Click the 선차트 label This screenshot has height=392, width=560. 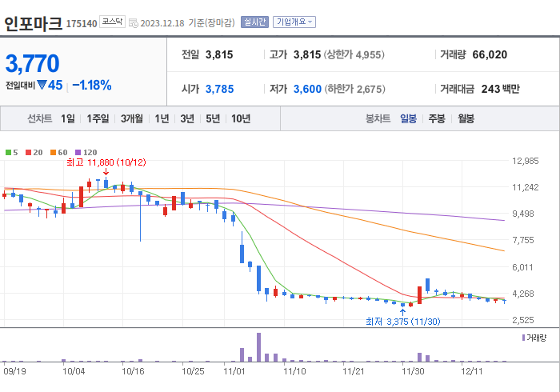pyautogui.click(x=40, y=118)
